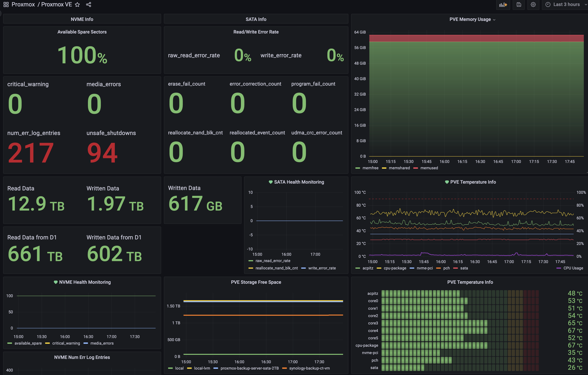
Task: Click NVME Health Monitoring heart icon
Action: coord(56,282)
